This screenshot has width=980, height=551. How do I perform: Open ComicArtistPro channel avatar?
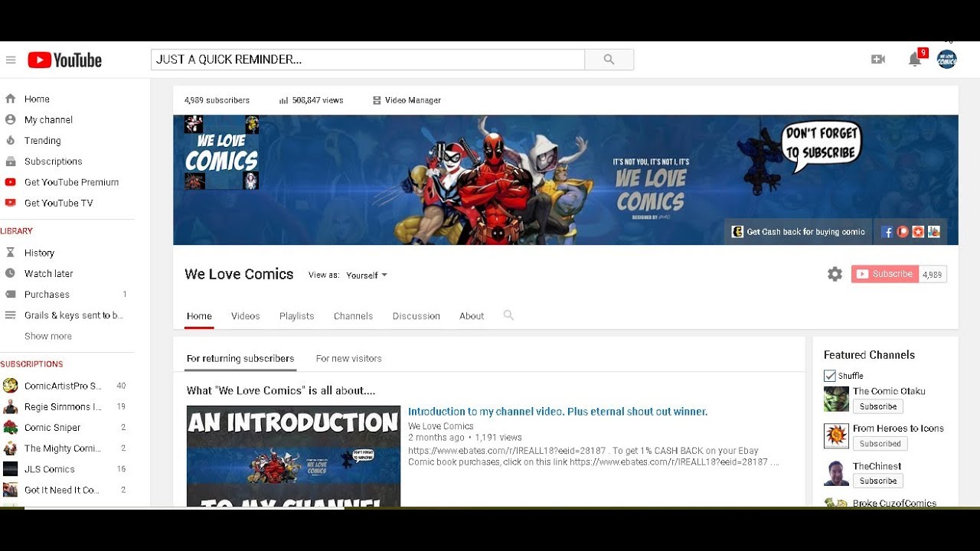[11, 386]
